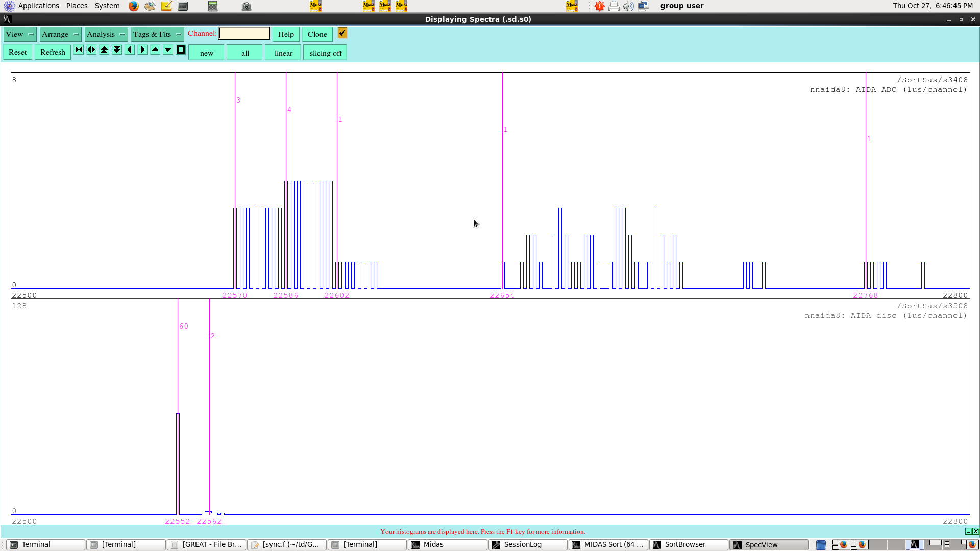The height and width of the screenshot is (551, 980).
Task: Click the right arrow icon in toolbar
Action: pos(142,49)
